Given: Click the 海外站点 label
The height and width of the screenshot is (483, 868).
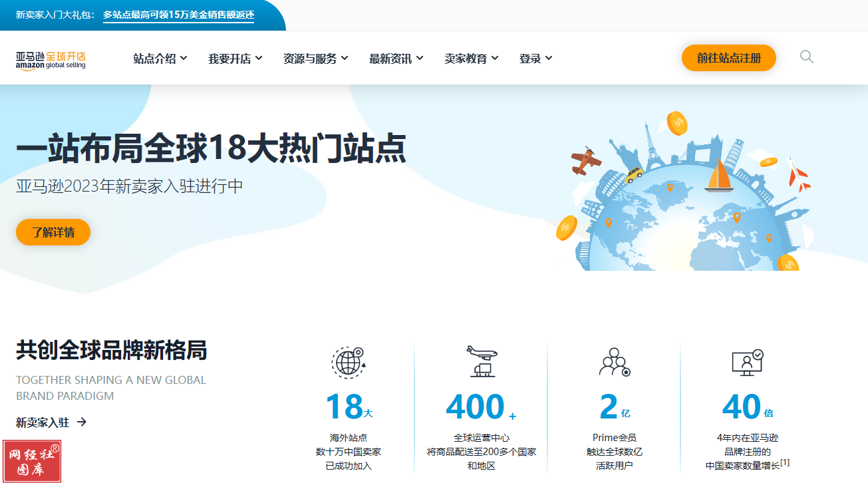Looking at the screenshot, I should (x=349, y=438).
